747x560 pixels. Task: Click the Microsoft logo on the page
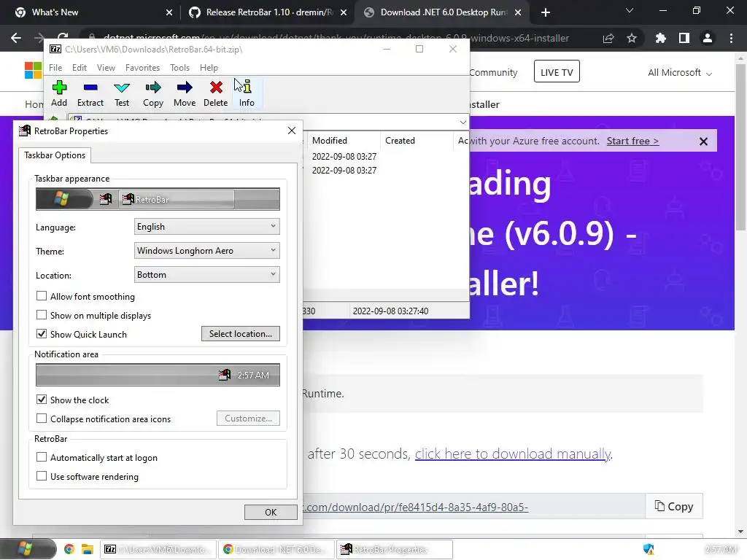coord(34,71)
